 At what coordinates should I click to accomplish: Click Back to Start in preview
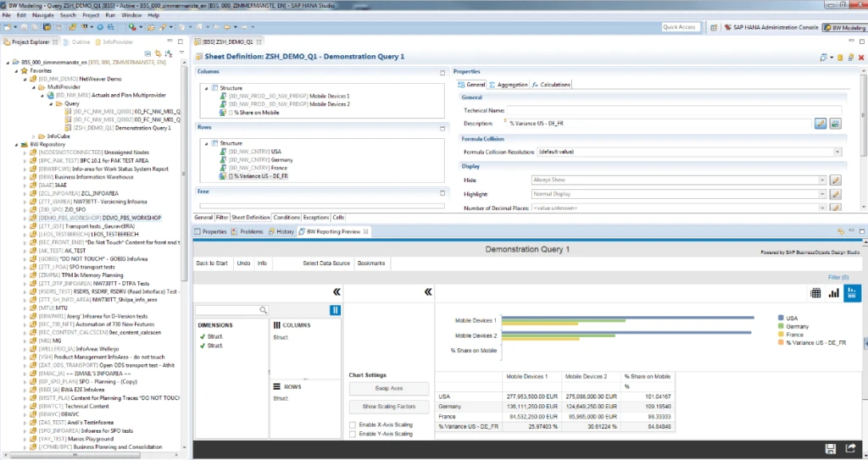tap(212, 263)
